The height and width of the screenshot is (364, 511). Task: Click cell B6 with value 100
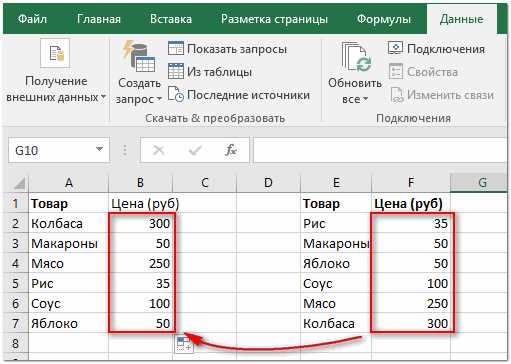(x=140, y=303)
